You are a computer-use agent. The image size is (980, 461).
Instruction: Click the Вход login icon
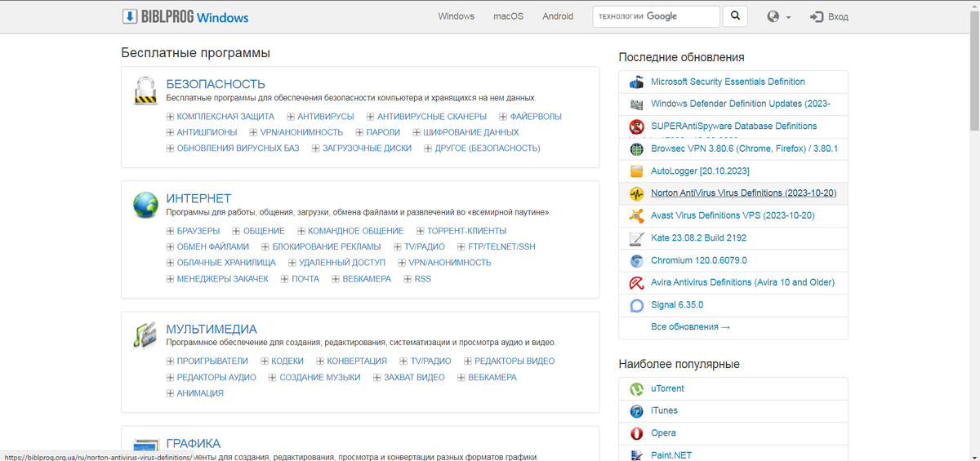(816, 16)
